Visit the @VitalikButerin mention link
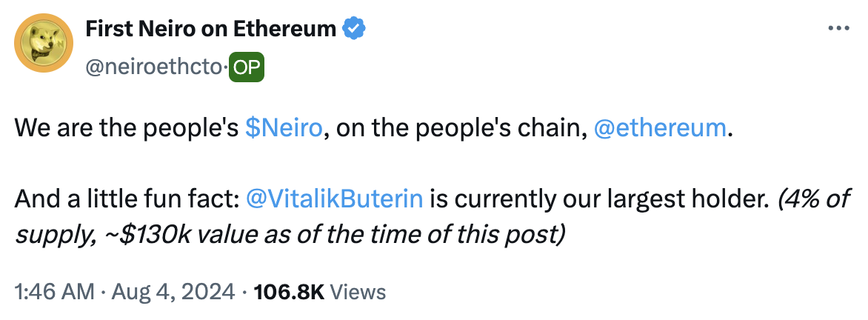Viewport: 868px width, 320px height. coord(333,199)
